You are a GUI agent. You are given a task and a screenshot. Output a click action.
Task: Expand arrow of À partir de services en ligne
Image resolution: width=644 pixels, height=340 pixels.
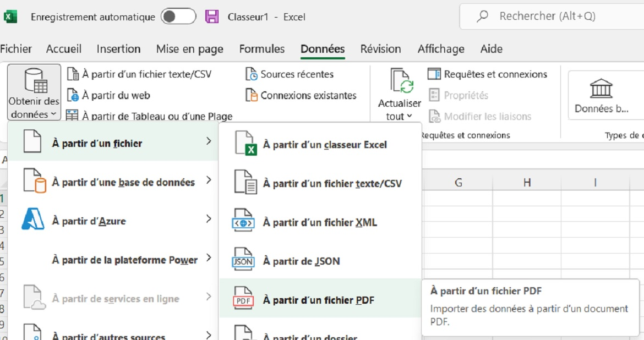[208, 297]
